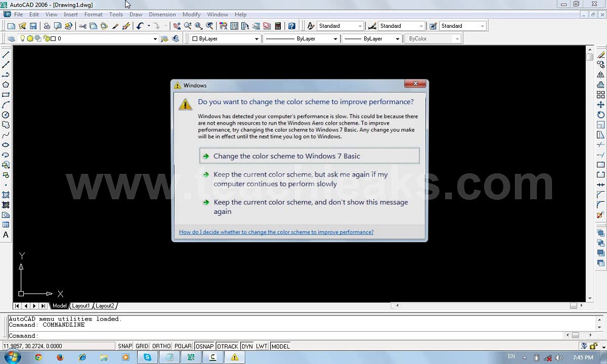Select the Circle draw tool
This screenshot has width=607, height=364.
pos(6,115)
